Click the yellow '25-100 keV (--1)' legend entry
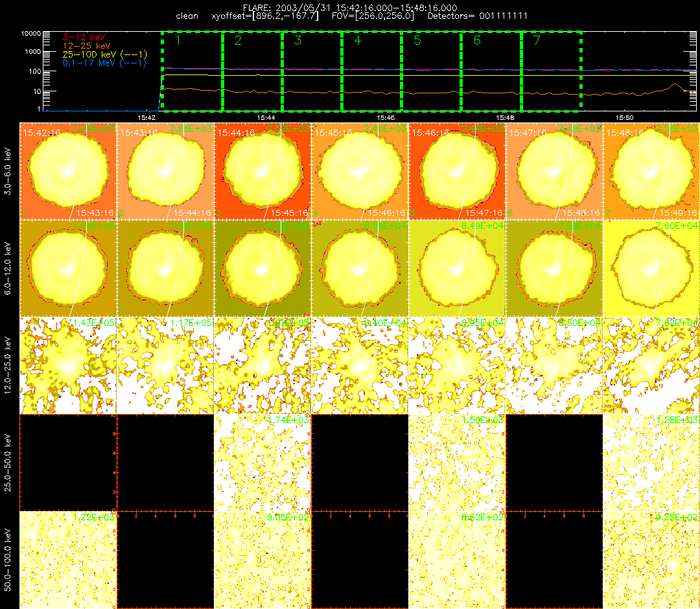Viewport: 700px width, 609px height. coord(104,54)
